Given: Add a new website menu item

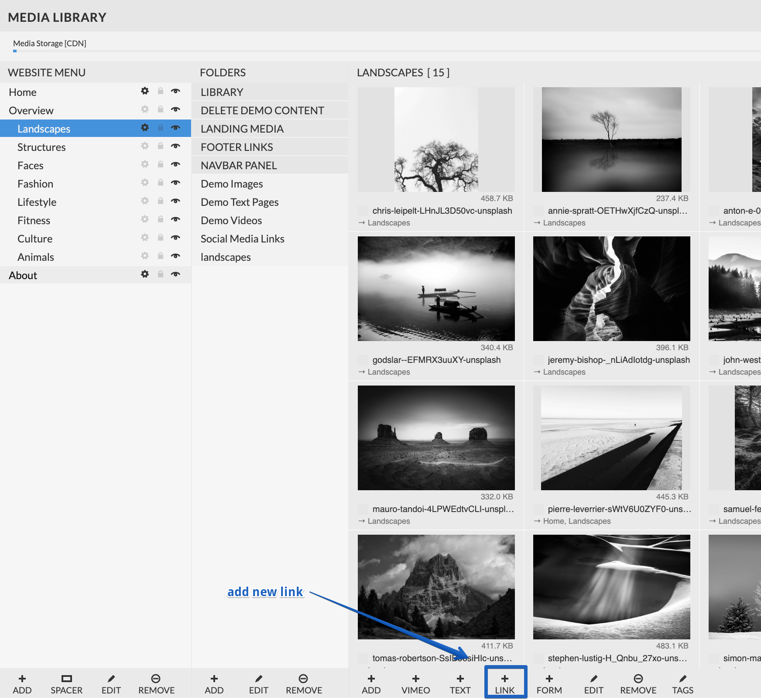Looking at the screenshot, I should tap(22, 684).
